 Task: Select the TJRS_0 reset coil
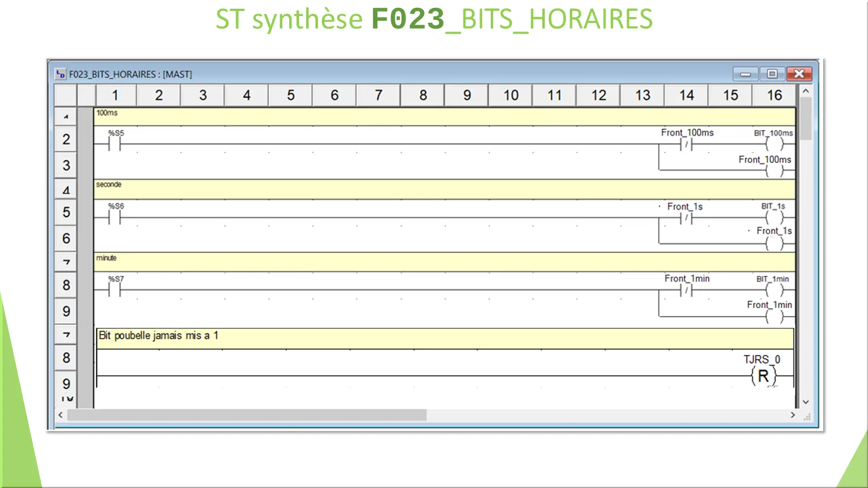click(763, 375)
